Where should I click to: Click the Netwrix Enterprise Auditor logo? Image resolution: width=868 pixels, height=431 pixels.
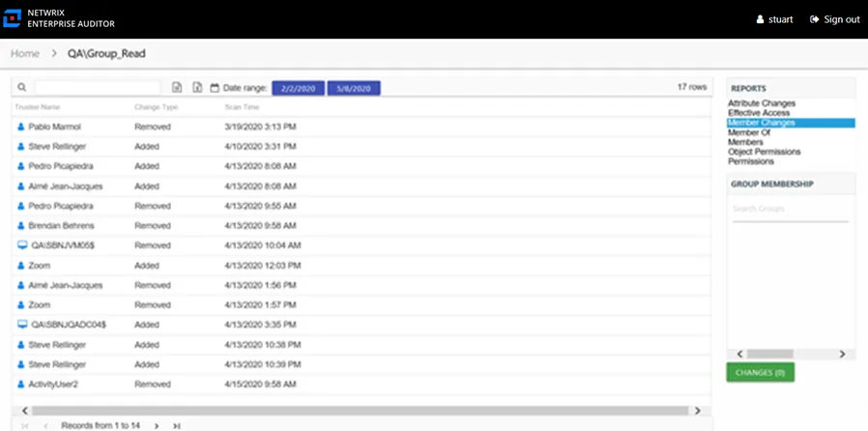click(x=12, y=18)
